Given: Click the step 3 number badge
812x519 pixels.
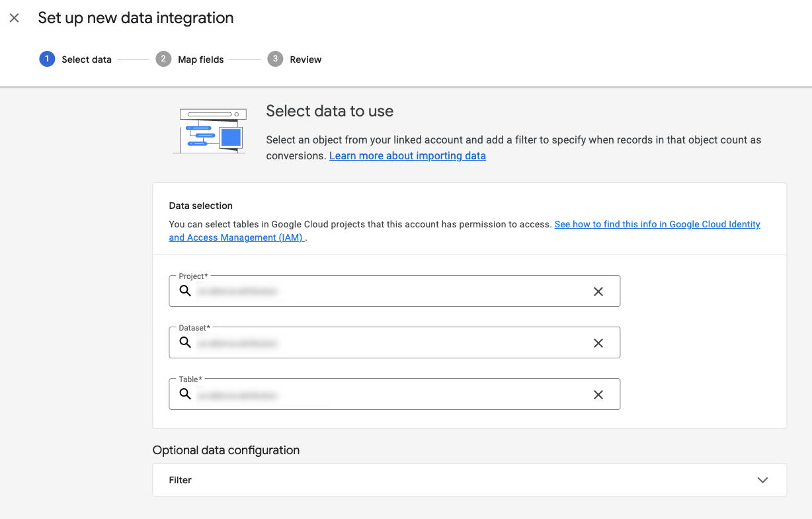Looking at the screenshot, I should (275, 60).
